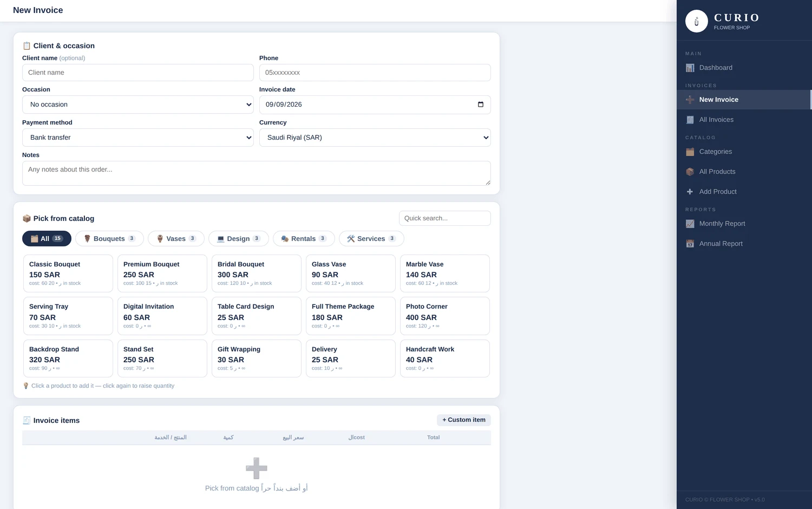
Task: Click the All Invoices receipt icon
Action: (x=690, y=120)
